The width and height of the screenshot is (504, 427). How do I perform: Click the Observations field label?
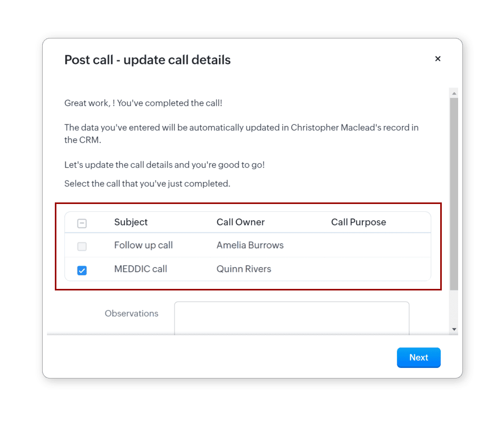tap(131, 313)
